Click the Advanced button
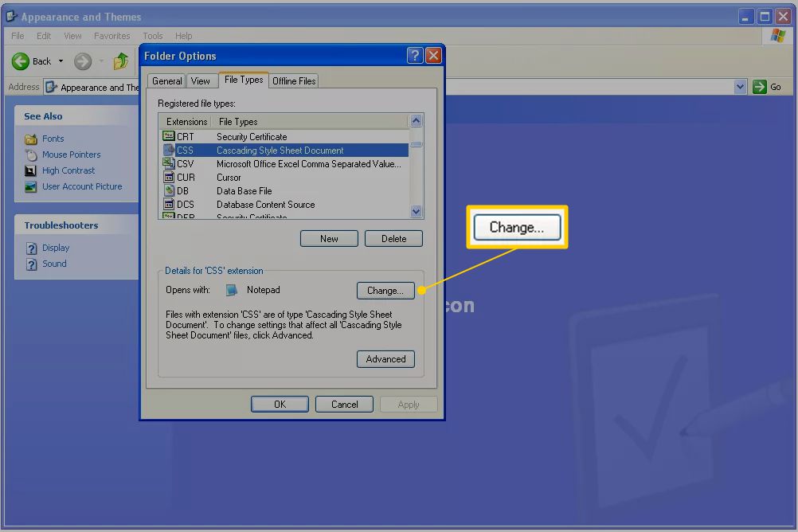The width and height of the screenshot is (798, 532). point(385,359)
